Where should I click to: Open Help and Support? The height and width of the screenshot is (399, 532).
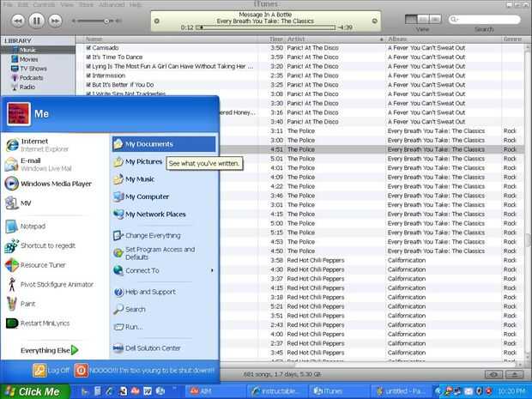pyautogui.click(x=144, y=292)
